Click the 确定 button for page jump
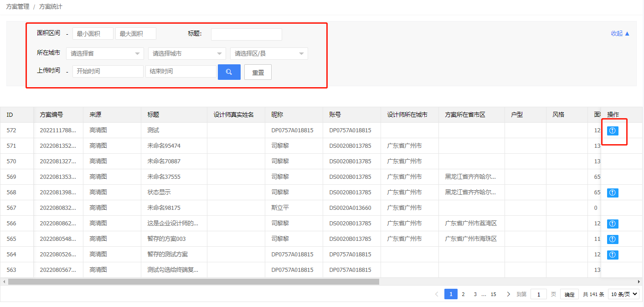The width and height of the screenshot is (644, 307). coord(569,295)
